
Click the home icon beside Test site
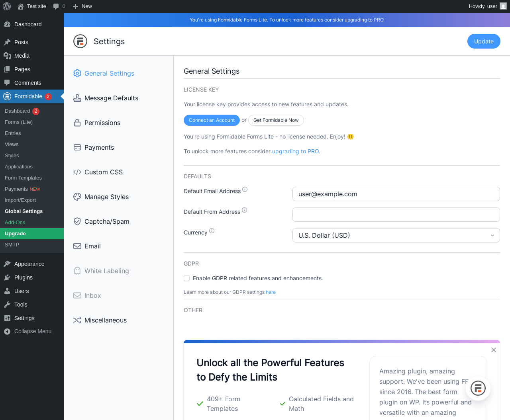click(21, 6)
